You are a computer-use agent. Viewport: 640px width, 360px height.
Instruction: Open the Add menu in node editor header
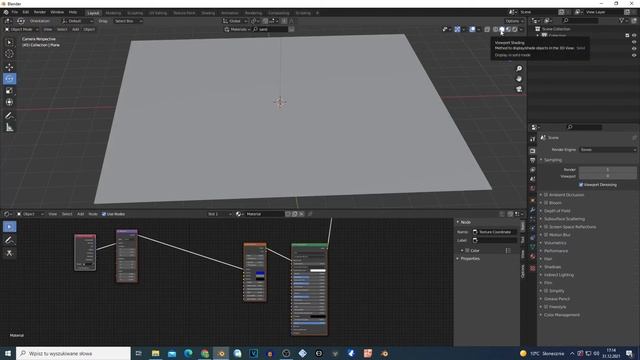click(80, 214)
